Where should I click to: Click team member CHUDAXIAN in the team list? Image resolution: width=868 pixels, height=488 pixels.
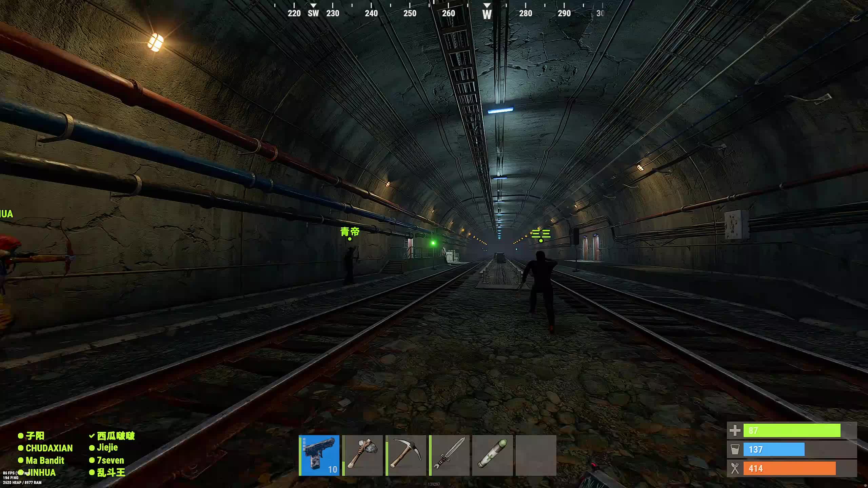click(x=49, y=448)
